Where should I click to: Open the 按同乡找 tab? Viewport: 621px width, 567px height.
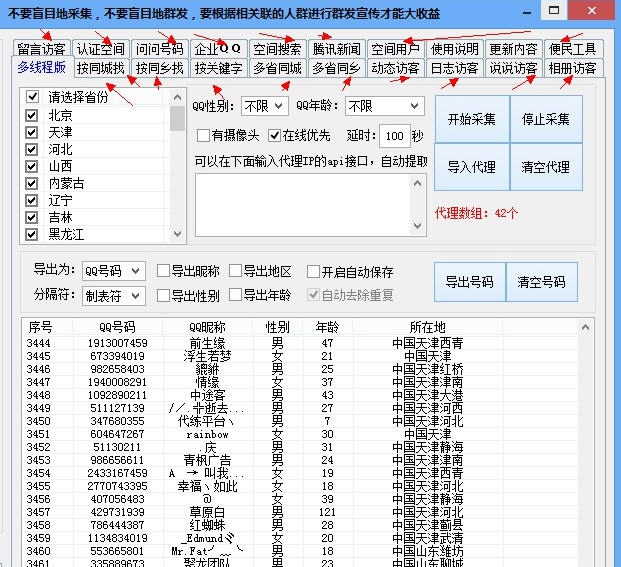[159, 68]
